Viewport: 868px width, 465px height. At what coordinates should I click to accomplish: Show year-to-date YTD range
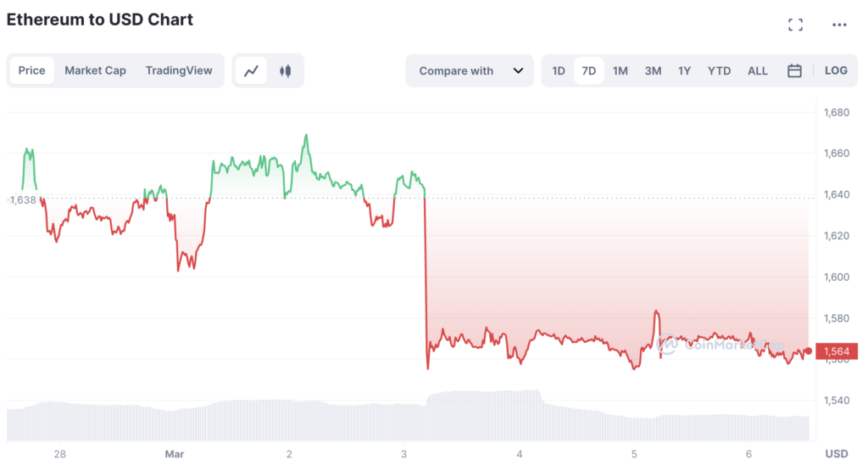tap(719, 71)
